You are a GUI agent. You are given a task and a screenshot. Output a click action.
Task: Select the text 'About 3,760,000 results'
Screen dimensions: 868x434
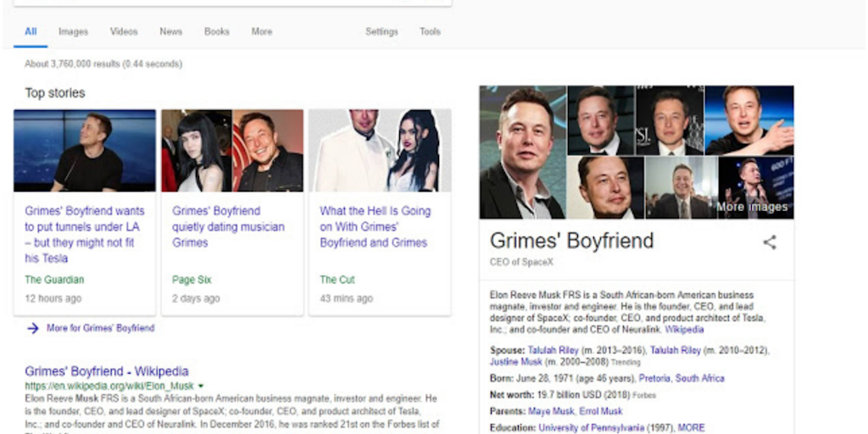coord(73,64)
